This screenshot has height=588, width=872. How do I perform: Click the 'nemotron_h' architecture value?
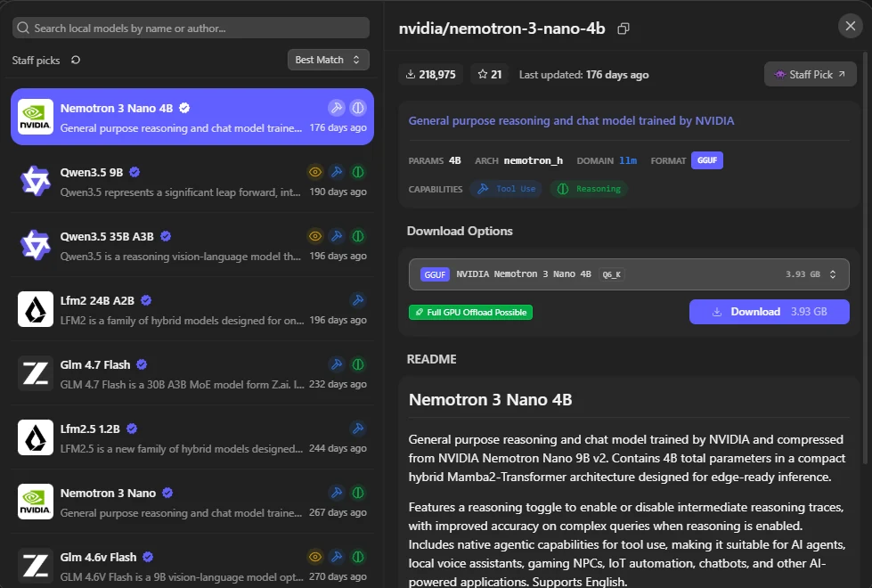coord(534,160)
